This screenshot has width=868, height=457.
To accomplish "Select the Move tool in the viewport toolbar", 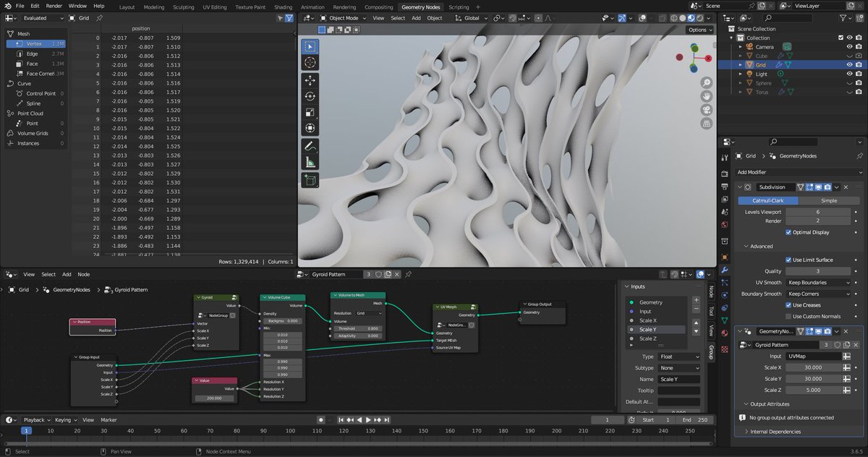I will (x=310, y=80).
